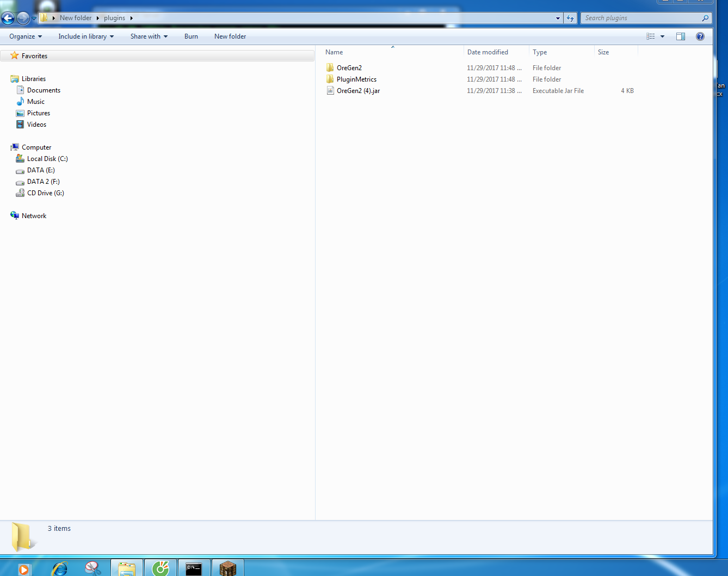Image resolution: width=728 pixels, height=576 pixels.
Task: Open the view options dropdown arrow
Action: 662,36
